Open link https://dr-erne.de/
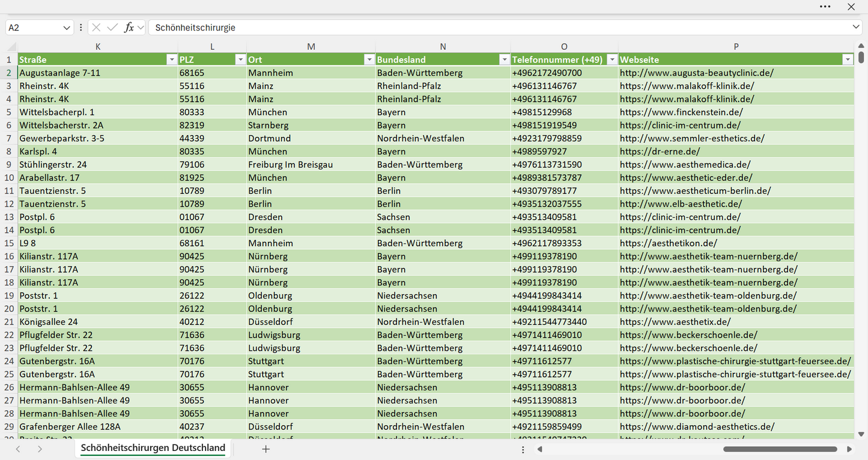 point(660,151)
